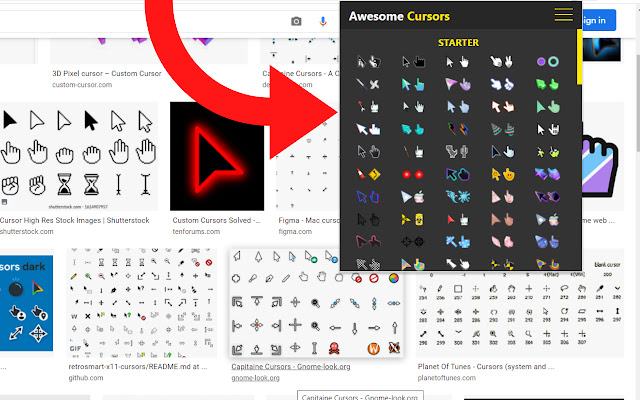Select the teal gradient arrow and hand
This screenshot has width=640, height=400.
coord(413,84)
